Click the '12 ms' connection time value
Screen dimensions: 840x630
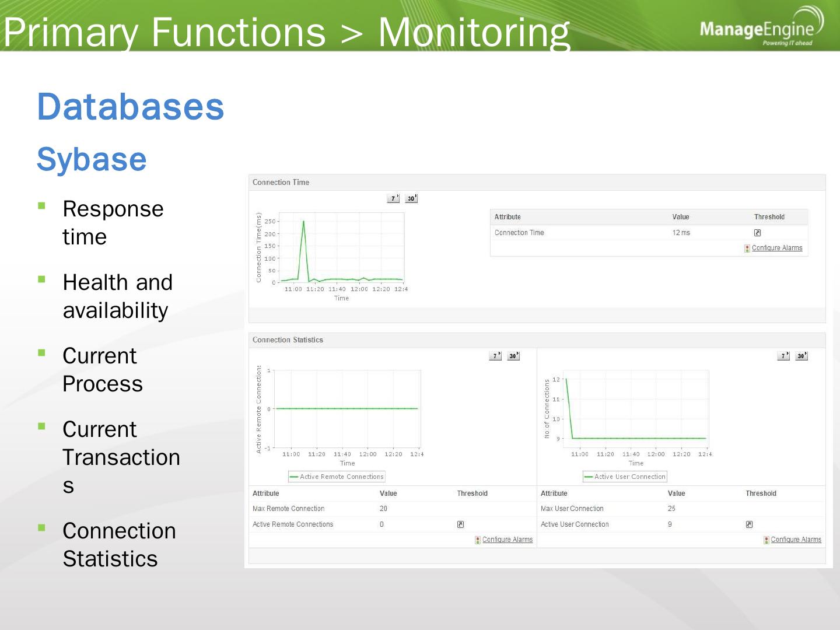[x=681, y=233]
